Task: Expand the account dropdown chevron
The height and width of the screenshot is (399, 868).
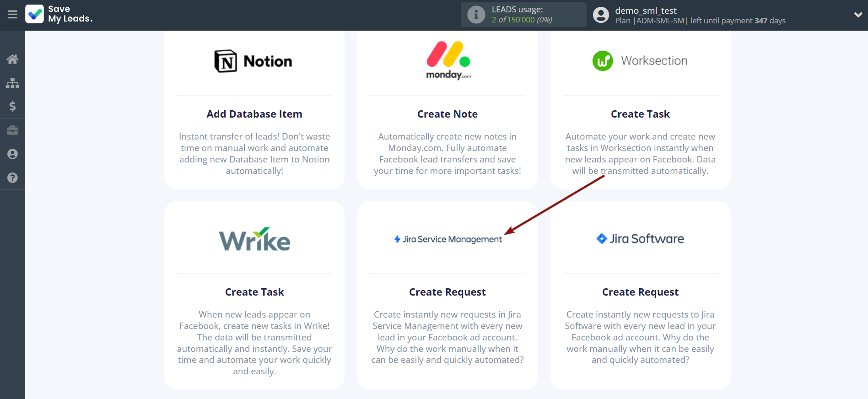Action: point(857,15)
